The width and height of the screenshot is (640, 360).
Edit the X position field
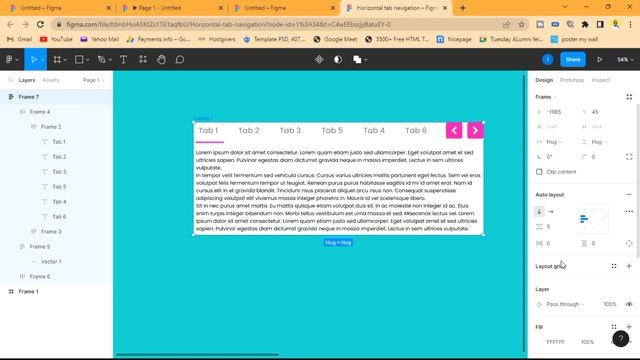(556, 112)
